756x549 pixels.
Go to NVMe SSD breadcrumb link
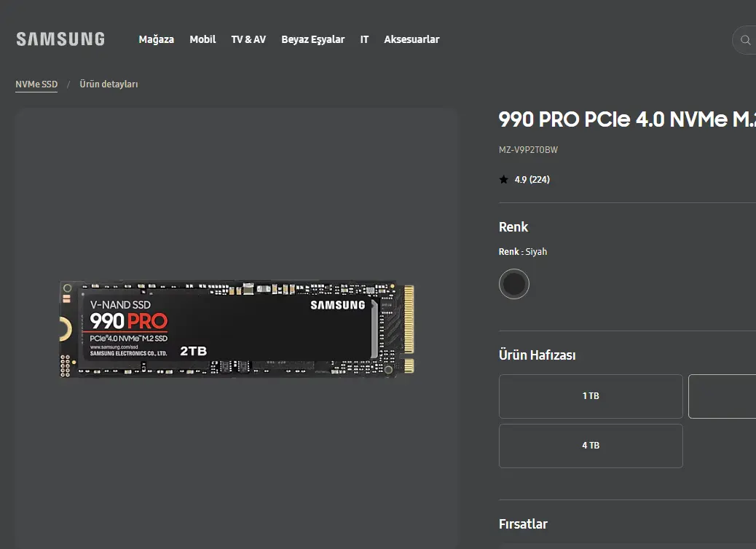[36, 84]
